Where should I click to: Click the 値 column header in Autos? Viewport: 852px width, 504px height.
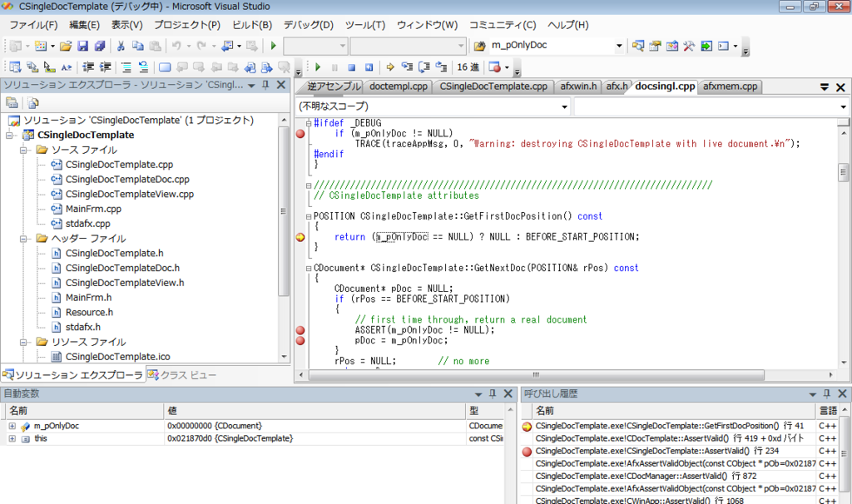click(314, 411)
